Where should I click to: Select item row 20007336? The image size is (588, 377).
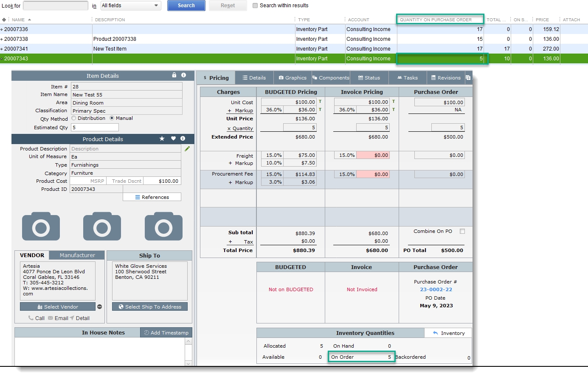294,29
